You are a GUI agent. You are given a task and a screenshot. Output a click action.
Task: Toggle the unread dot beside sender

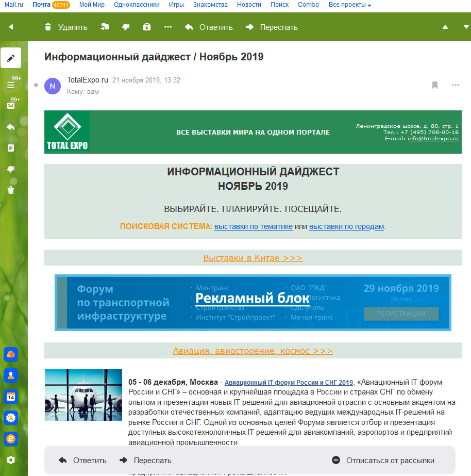pos(36,85)
